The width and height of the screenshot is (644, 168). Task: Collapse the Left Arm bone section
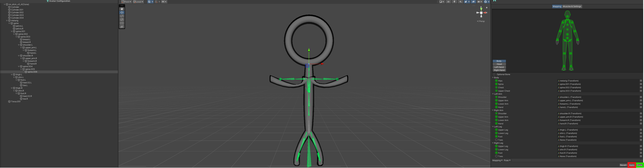tap(493, 94)
